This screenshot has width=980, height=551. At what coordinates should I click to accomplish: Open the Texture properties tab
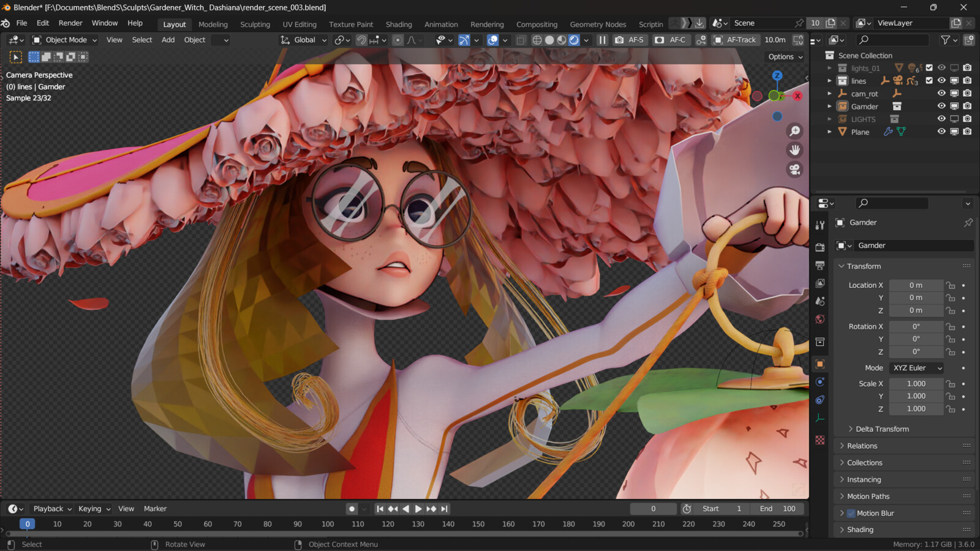coord(820,440)
